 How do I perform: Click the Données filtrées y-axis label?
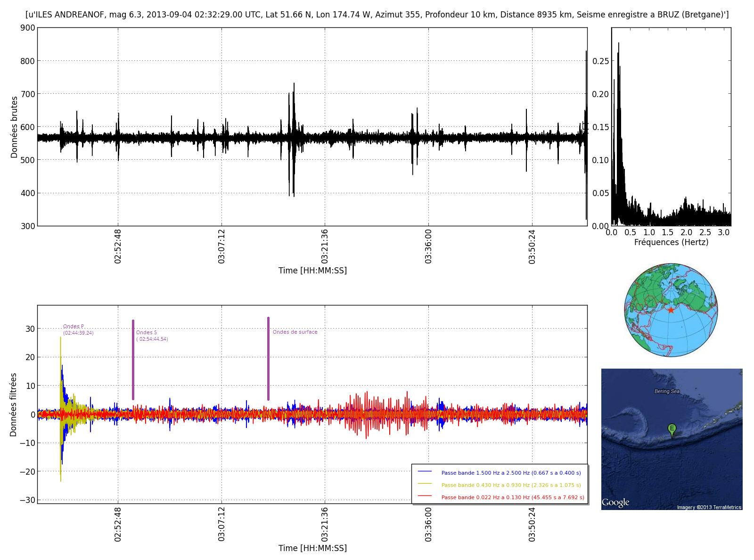13,404
